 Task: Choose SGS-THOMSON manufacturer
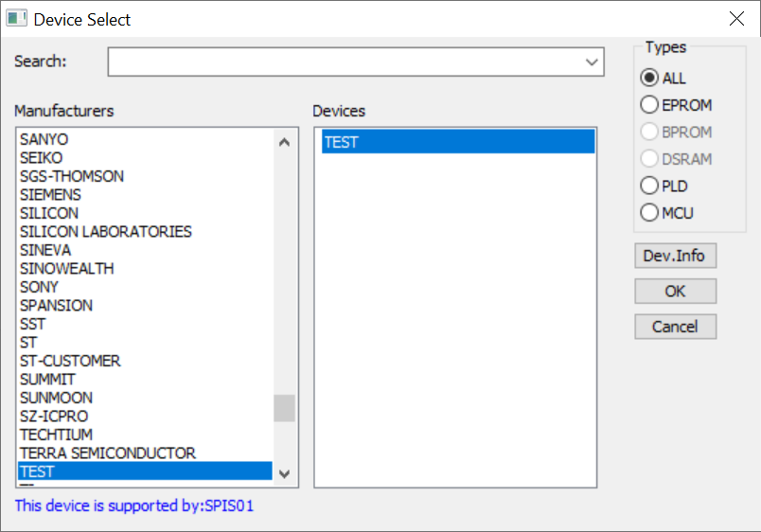coord(145,176)
